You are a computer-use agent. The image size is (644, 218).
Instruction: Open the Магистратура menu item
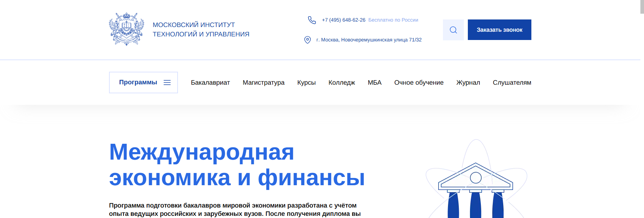[x=264, y=83]
